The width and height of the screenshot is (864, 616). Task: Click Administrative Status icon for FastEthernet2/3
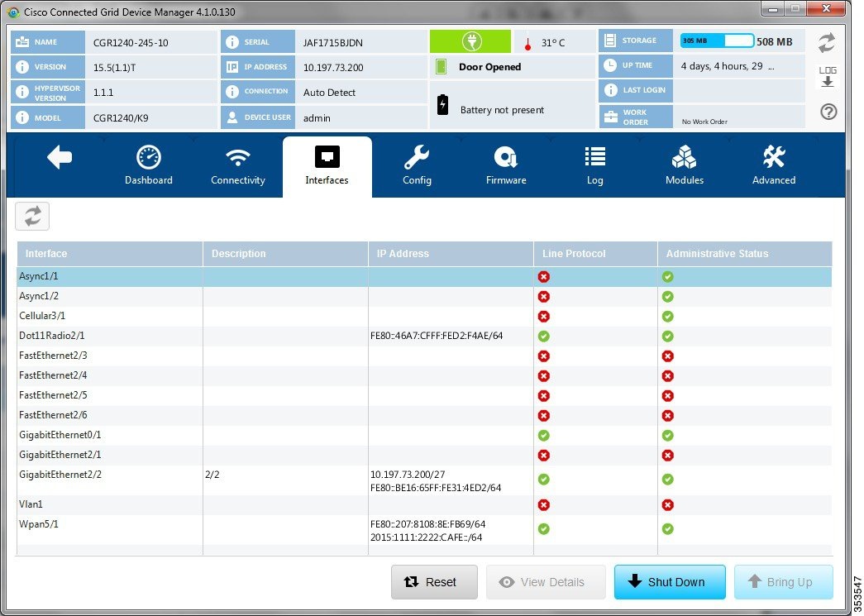[x=668, y=356]
